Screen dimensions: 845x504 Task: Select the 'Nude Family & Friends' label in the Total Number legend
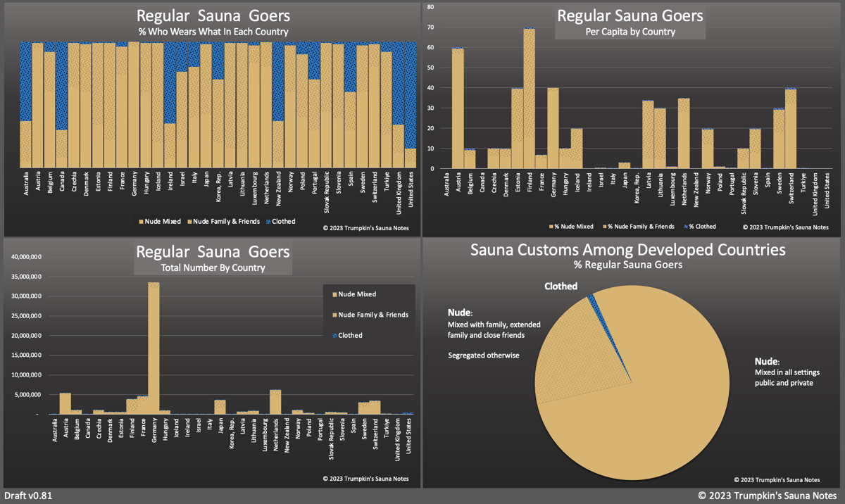click(x=373, y=315)
